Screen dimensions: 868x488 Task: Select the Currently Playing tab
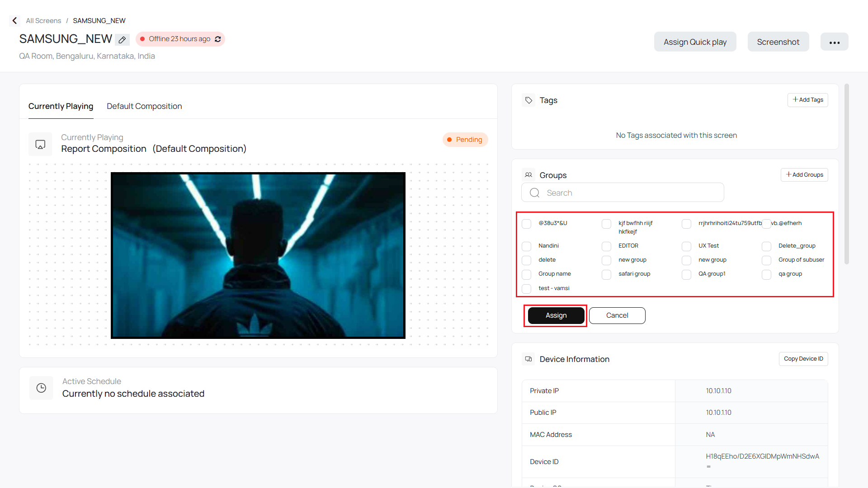coord(61,106)
